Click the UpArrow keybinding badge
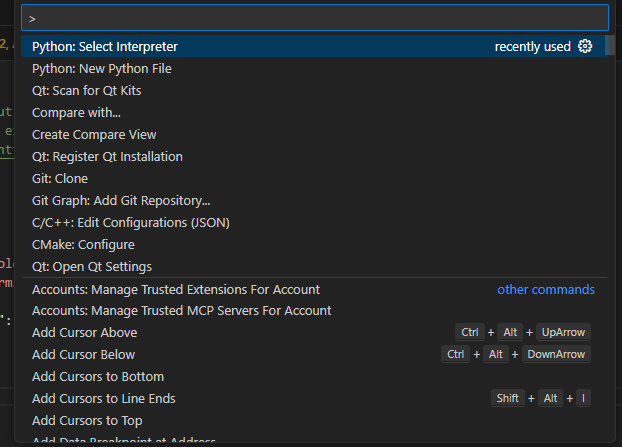Viewport: 622px width, 447px height. click(563, 332)
